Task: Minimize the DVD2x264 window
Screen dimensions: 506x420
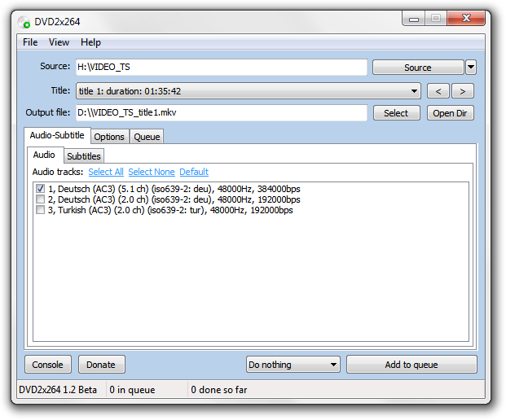Action: [x=414, y=19]
